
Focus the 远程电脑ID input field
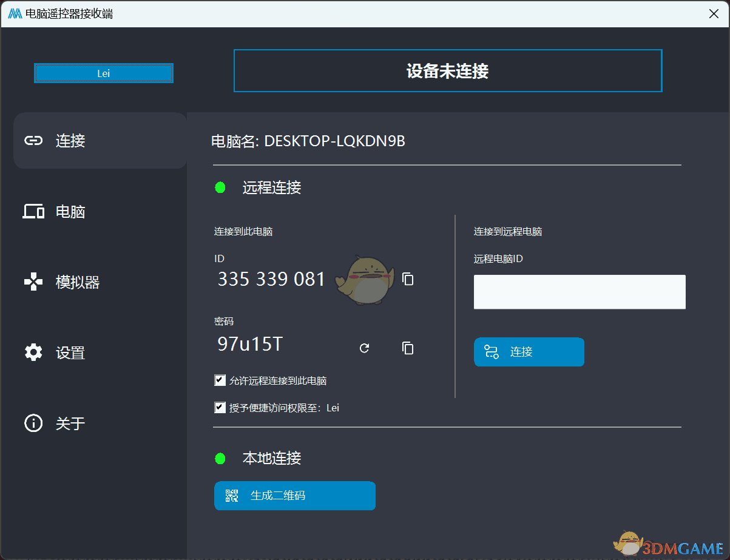pos(580,292)
